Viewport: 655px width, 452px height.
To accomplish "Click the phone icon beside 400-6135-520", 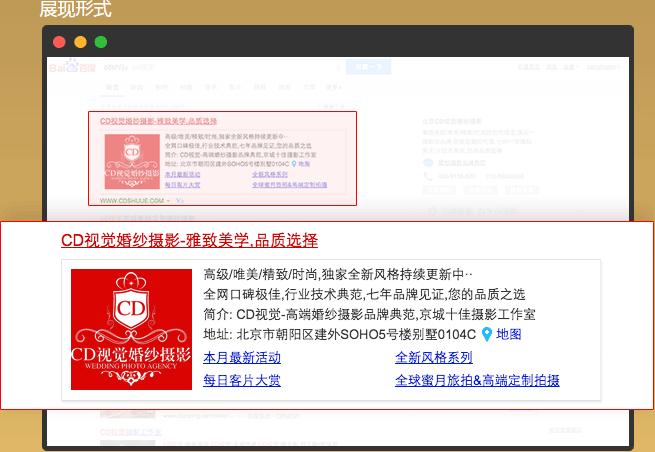I will (428, 176).
